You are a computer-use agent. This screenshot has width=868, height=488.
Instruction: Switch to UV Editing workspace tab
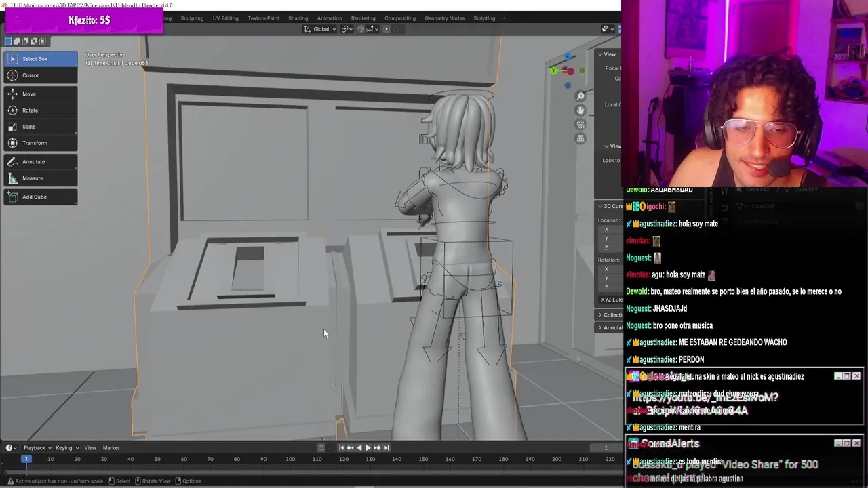click(226, 18)
